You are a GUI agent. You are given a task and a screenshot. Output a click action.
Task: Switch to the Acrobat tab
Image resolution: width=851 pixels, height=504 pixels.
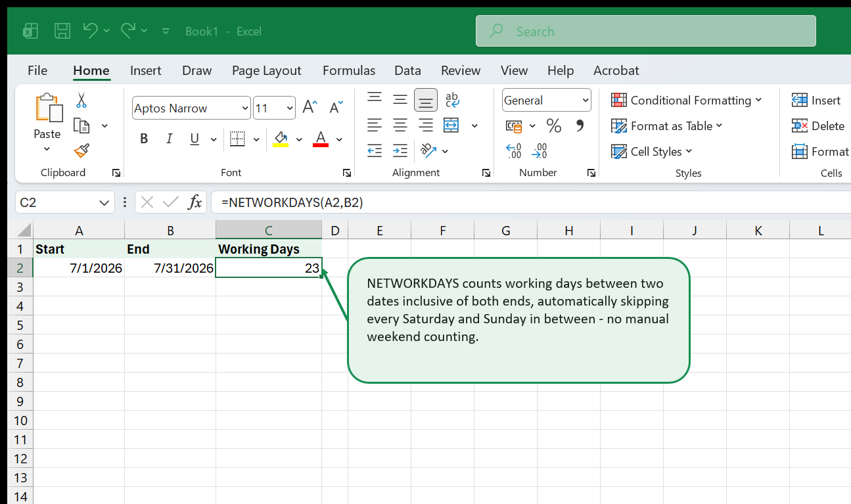coord(616,70)
